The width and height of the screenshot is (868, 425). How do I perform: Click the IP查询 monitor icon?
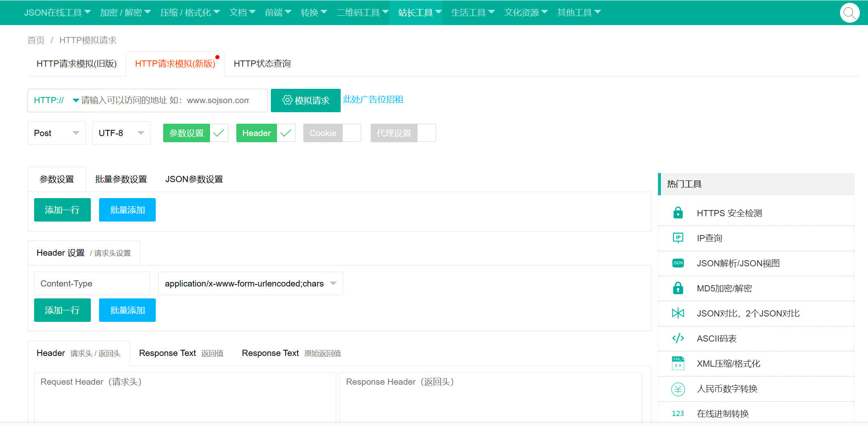point(678,238)
